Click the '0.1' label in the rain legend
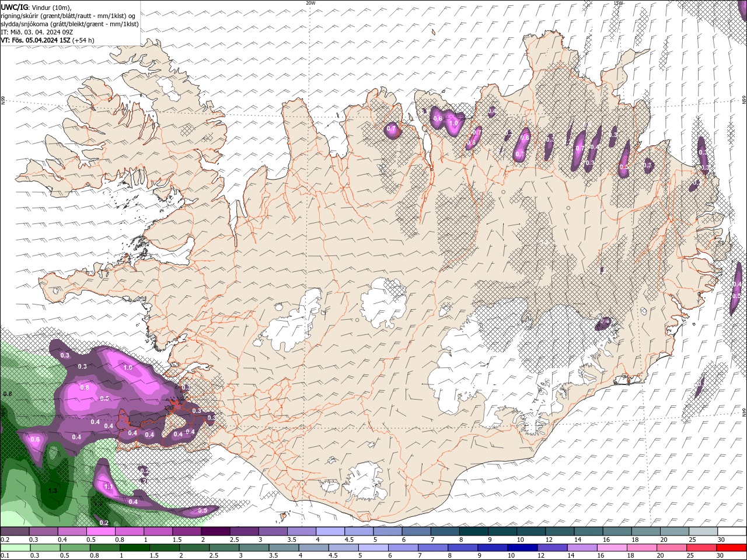Image resolution: width=747 pixels, height=560 pixels. point(5,556)
